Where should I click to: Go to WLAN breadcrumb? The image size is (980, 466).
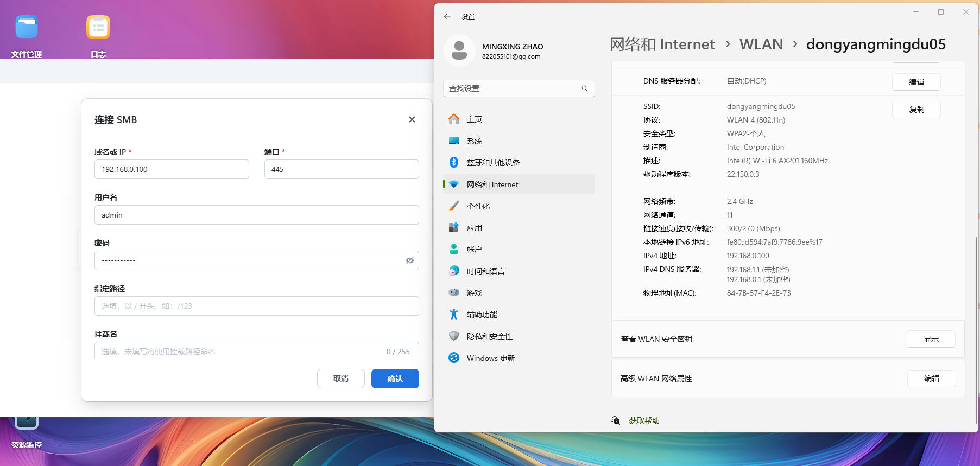point(761,44)
